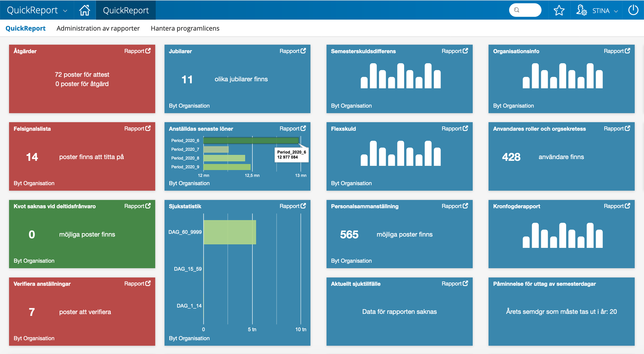644x354 pixels.
Task: Click the STINA user profile icon
Action: pyautogui.click(x=581, y=10)
